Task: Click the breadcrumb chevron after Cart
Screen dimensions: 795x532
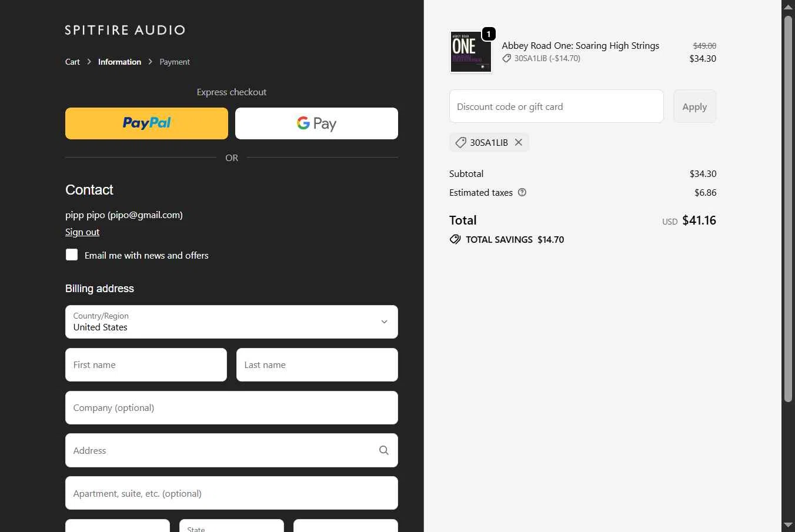Action: point(89,62)
